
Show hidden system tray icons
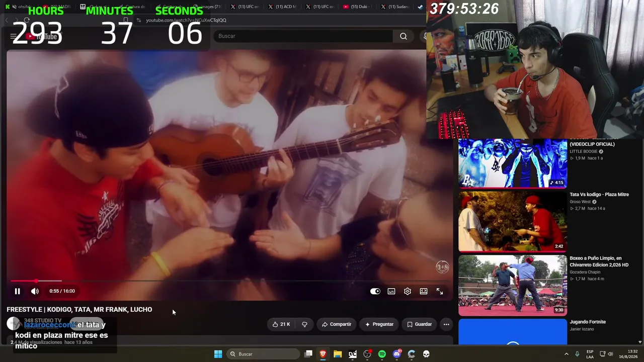pos(566,354)
